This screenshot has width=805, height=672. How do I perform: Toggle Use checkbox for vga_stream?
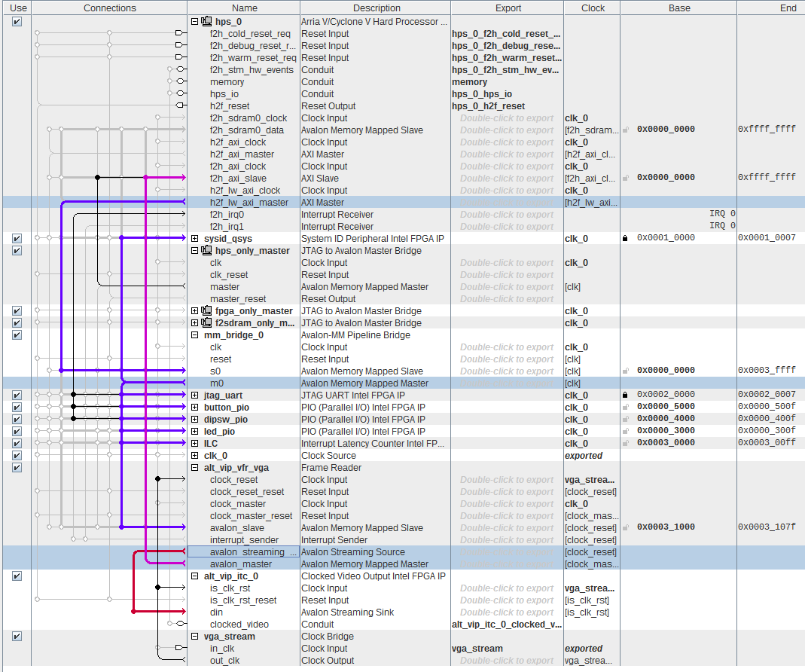17,636
